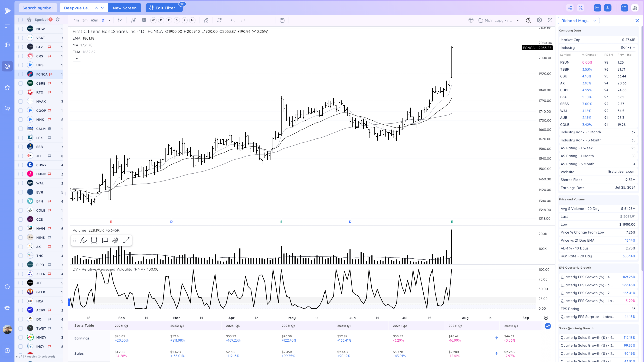The image size is (644, 362).
Task: Select the chart view icon in the top right
Action: click(x=597, y=8)
